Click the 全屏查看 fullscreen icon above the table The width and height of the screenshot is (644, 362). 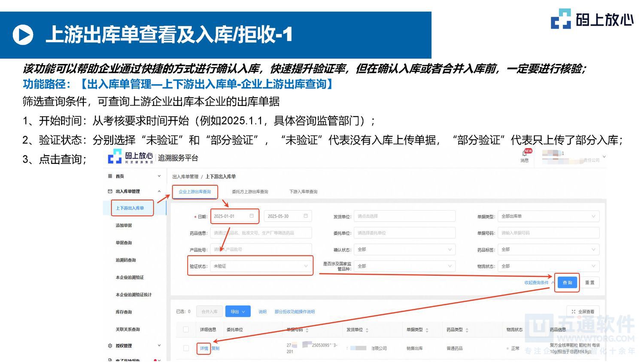[x=573, y=311]
